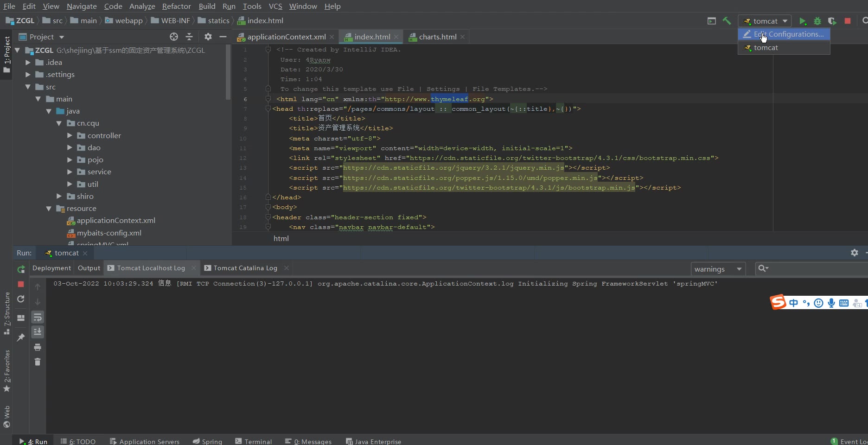Build project with the hammer icon

(x=727, y=21)
